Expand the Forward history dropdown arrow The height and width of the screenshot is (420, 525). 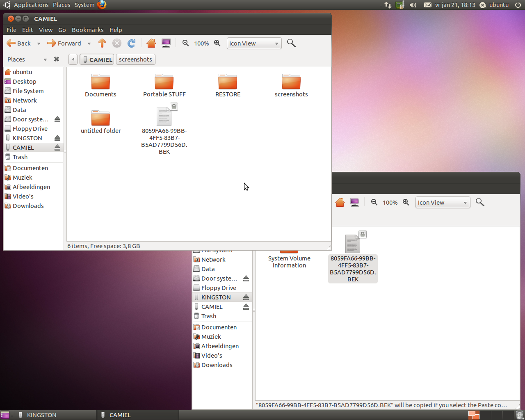click(89, 43)
